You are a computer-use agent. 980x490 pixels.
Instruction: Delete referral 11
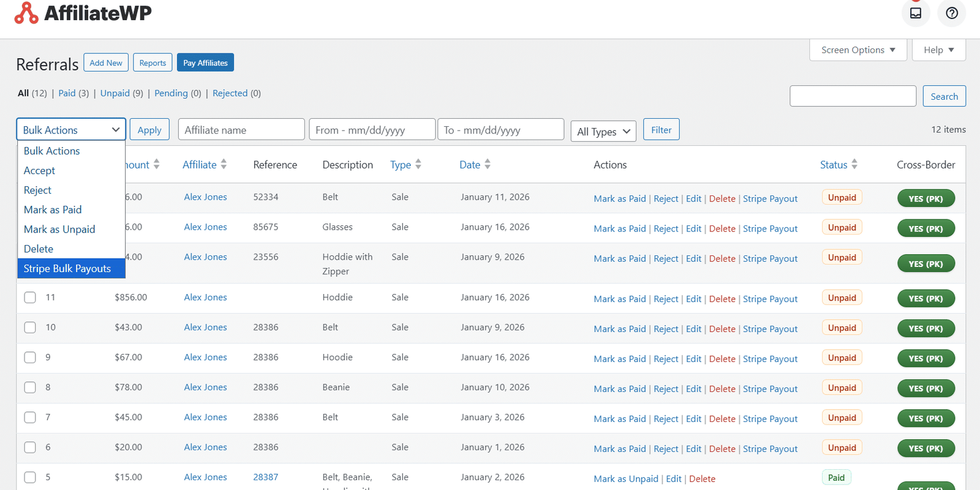click(722, 299)
